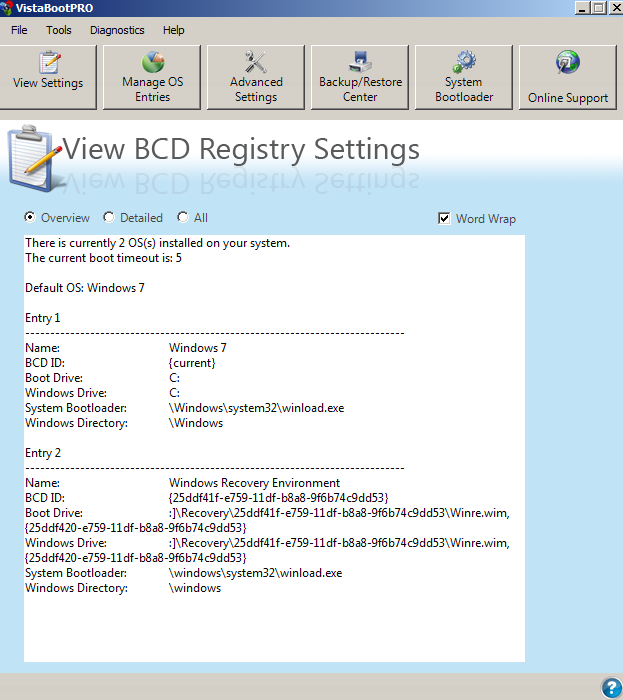Close the VistaBootPRO window
Viewport: 623px width, 700px height.
pyautogui.click(x=615, y=8)
